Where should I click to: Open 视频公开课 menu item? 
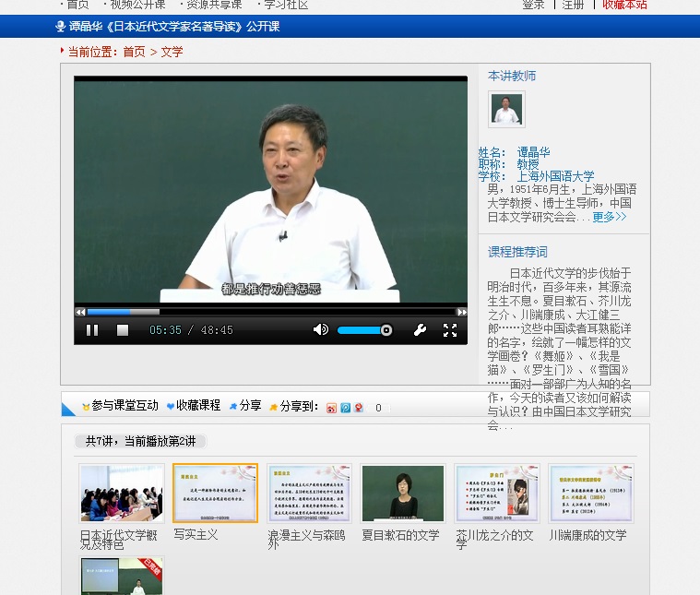137,5
